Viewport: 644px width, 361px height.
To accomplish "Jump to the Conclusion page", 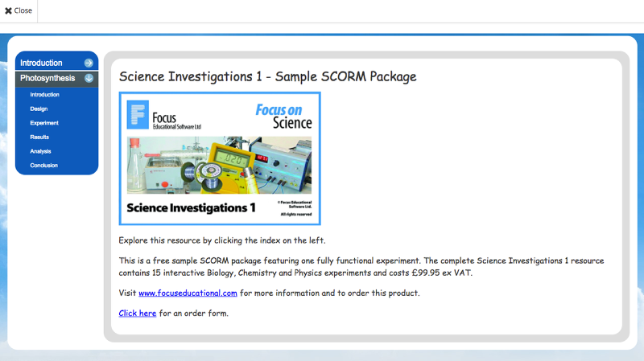I will point(43,166).
